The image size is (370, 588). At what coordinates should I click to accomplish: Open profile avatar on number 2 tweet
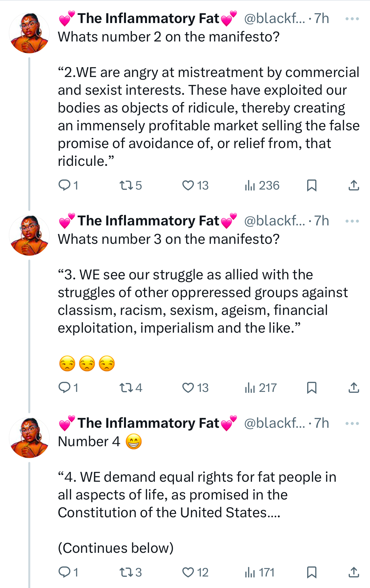pos(29,33)
